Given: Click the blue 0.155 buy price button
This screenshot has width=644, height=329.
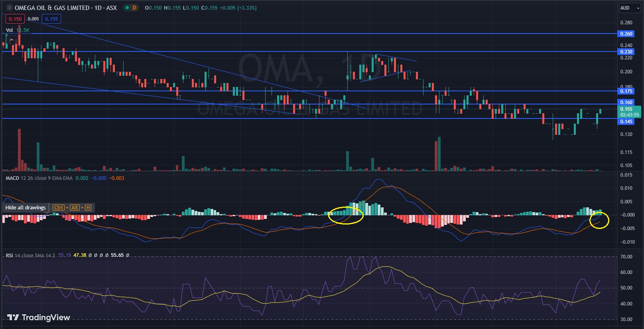Looking at the screenshot, I should tap(51, 19).
